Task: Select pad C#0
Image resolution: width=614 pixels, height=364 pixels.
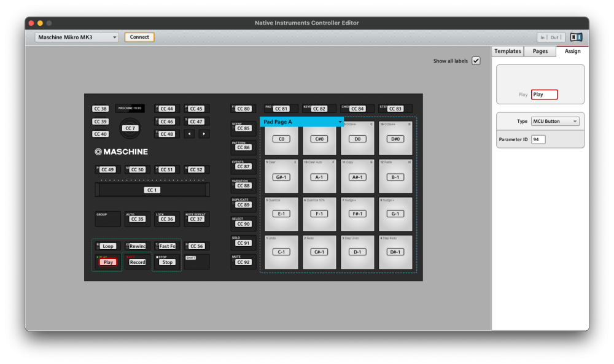Action: 319,139
